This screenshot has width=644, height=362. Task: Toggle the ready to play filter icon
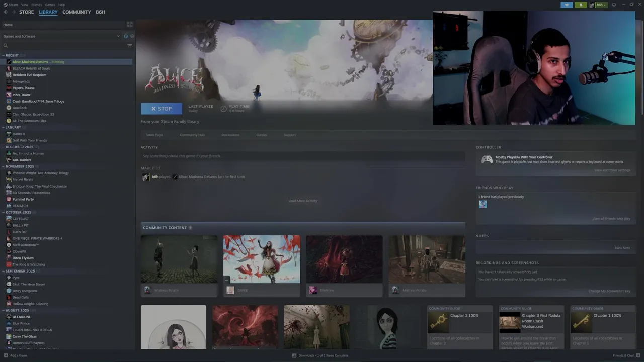tap(132, 36)
